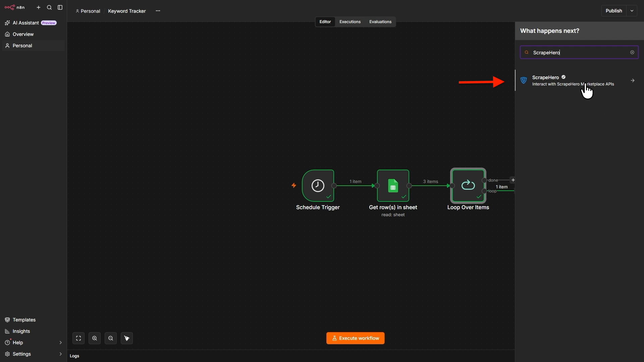Click trigger lightning bolt icon
The height and width of the screenshot is (362, 644).
[x=294, y=185]
